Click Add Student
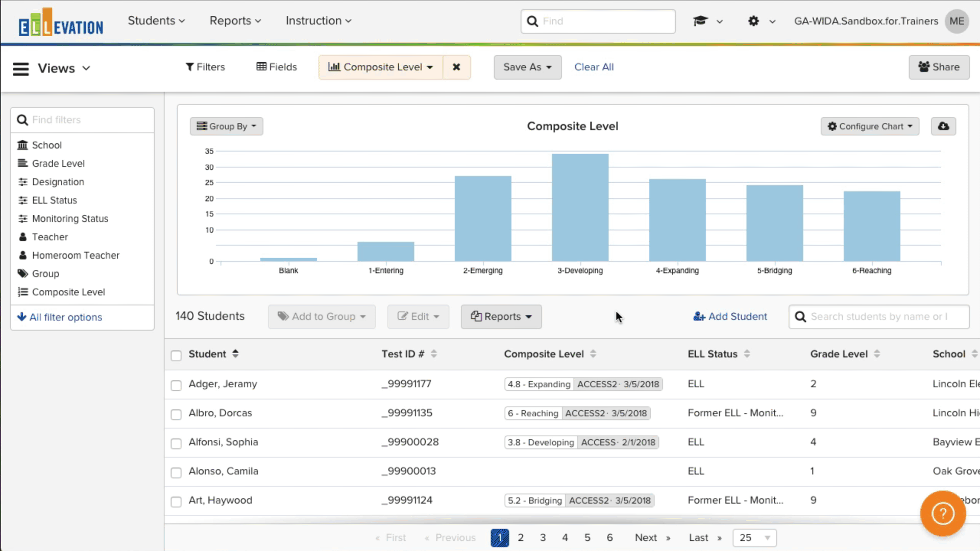 730,316
